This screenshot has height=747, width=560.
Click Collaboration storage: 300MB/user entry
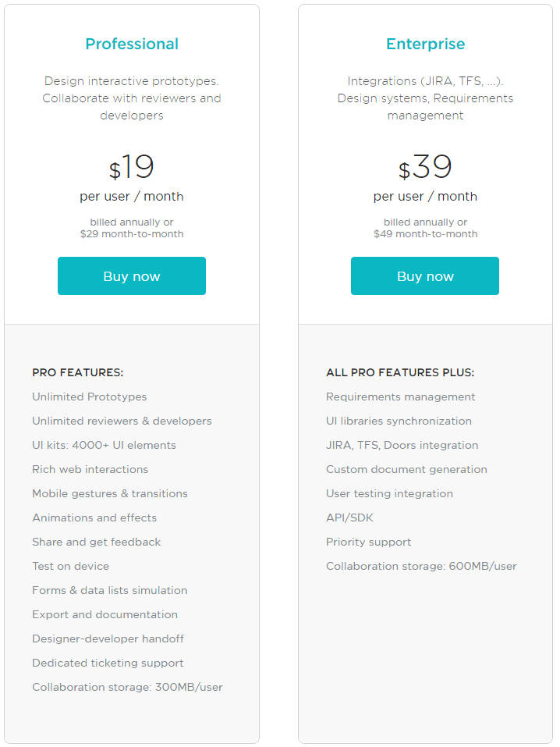click(126, 687)
